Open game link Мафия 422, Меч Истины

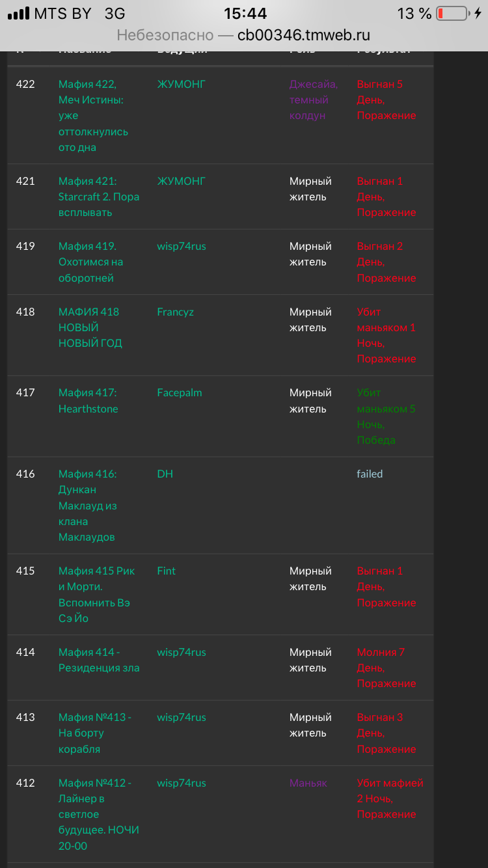click(x=93, y=116)
